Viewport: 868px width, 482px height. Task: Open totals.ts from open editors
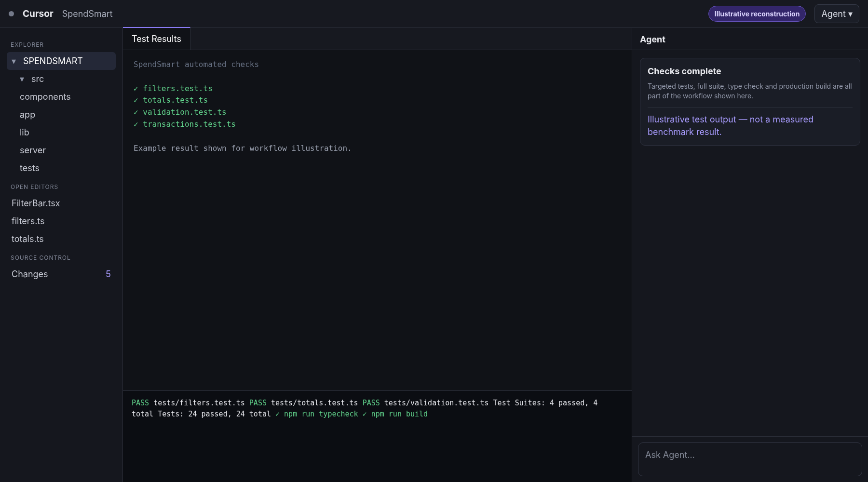click(61, 239)
